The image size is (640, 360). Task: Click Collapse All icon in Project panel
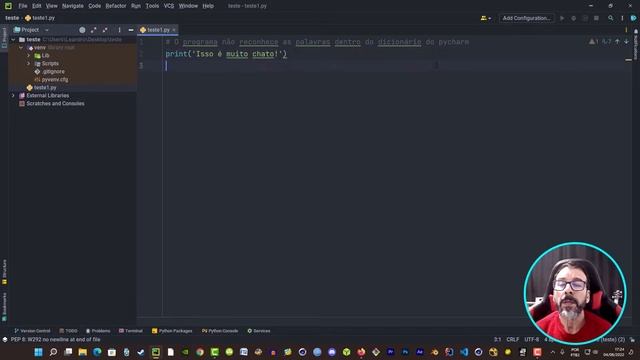pos(105,30)
